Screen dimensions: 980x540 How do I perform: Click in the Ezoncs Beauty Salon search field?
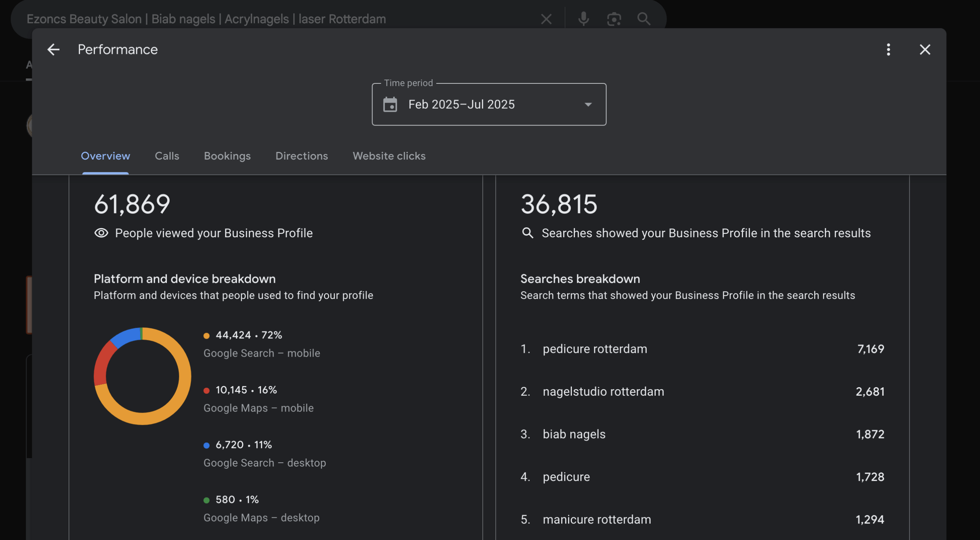(x=206, y=19)
